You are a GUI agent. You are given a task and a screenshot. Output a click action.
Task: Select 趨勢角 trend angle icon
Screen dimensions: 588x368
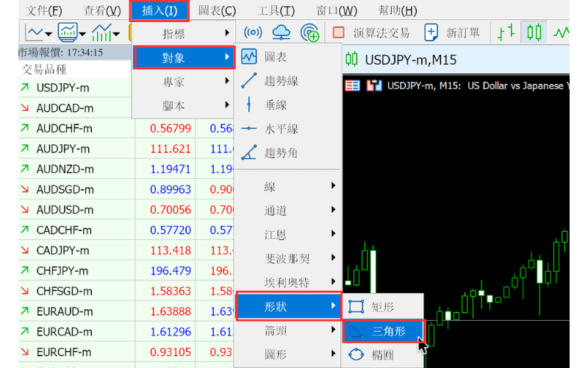tap(249, 152)
